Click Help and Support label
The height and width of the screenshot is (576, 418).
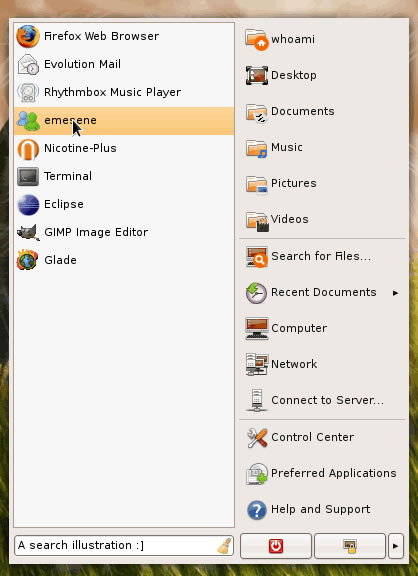[320, 509]
